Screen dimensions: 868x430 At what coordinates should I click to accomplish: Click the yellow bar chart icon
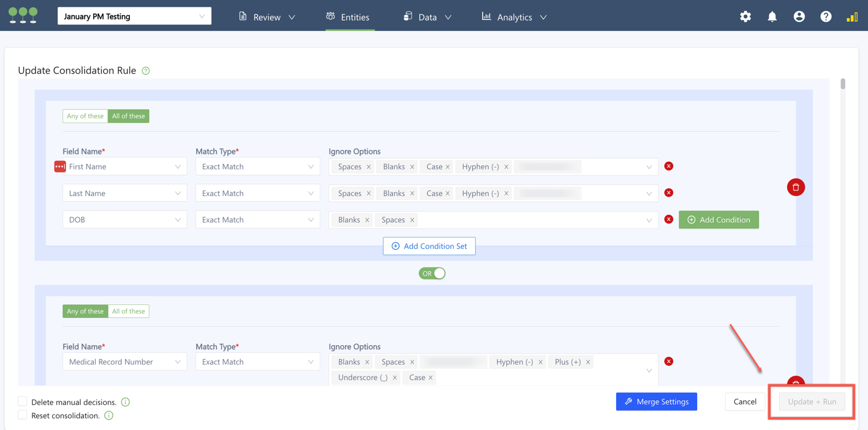click(x=852, y=17)
